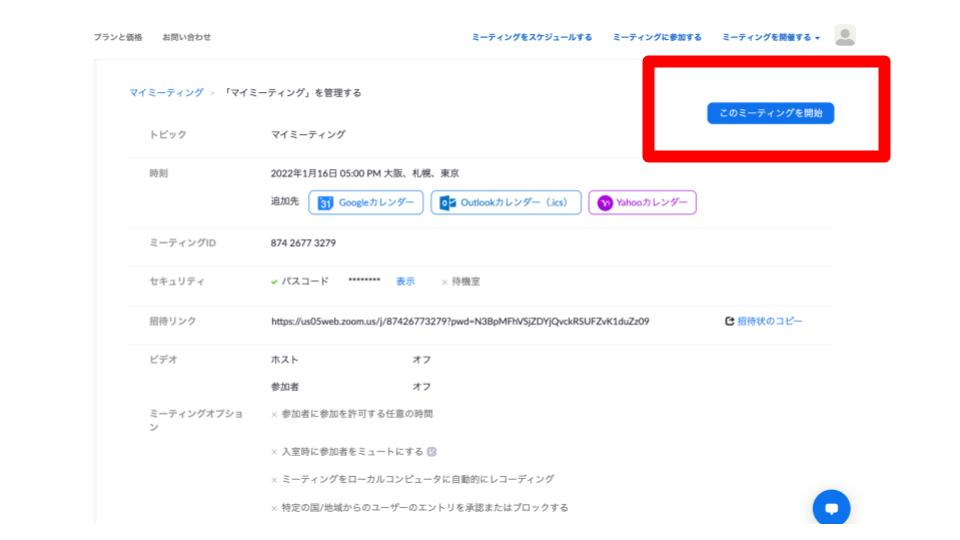
Task: Click the meeting ID 874 2677 3279
Action: [303, 243]
